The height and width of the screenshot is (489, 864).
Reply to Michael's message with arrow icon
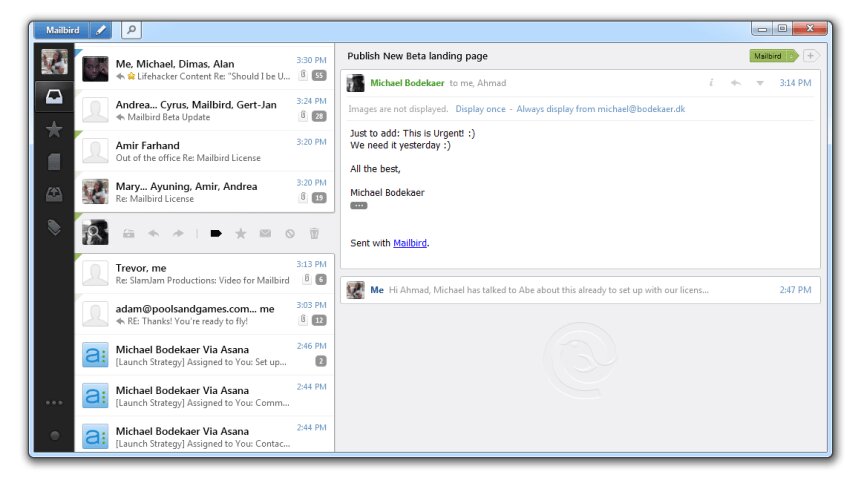click(x=735, y=83)
